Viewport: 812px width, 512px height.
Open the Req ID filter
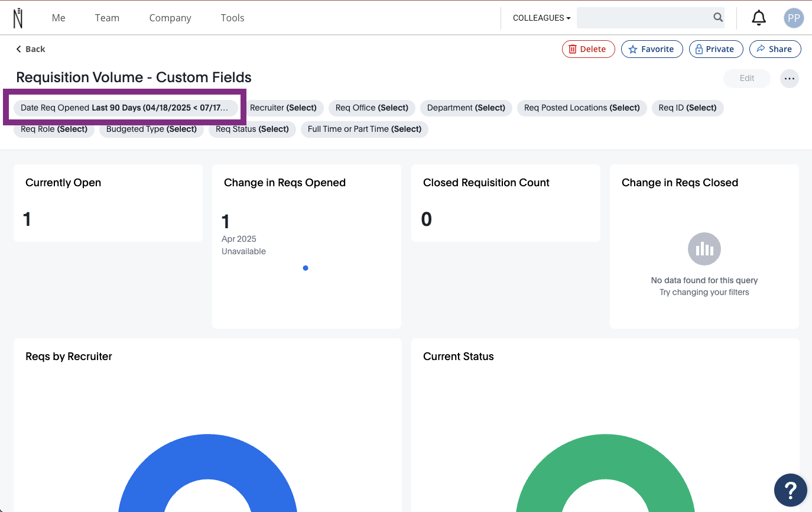coord(687,108)
